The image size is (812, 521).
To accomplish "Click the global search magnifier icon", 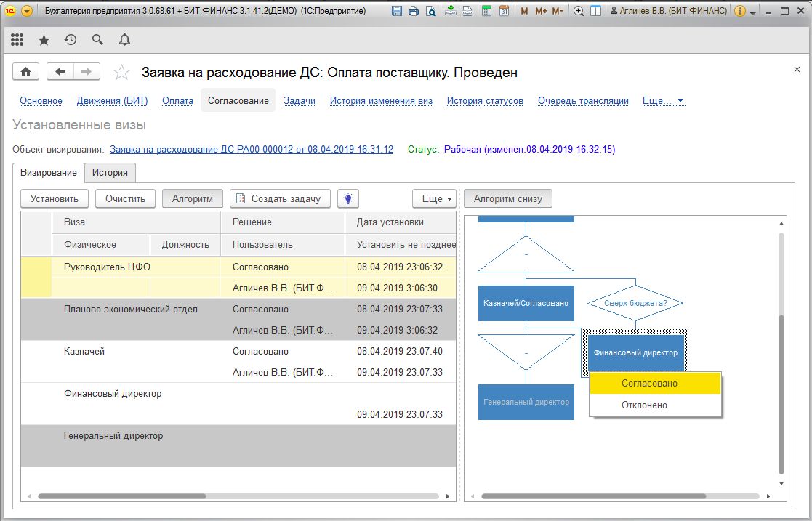I will (97, 40).
